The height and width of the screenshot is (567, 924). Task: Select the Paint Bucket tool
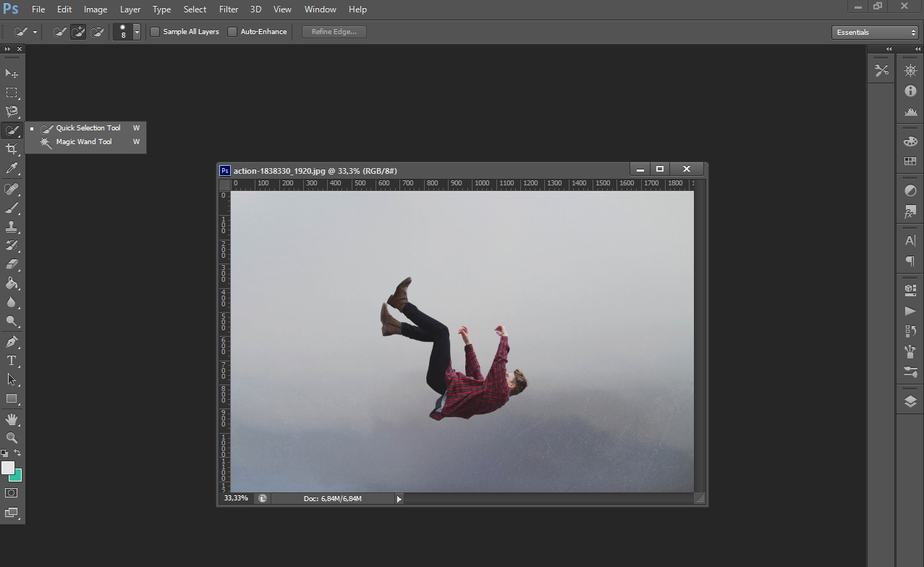click(x=12, y=283)
